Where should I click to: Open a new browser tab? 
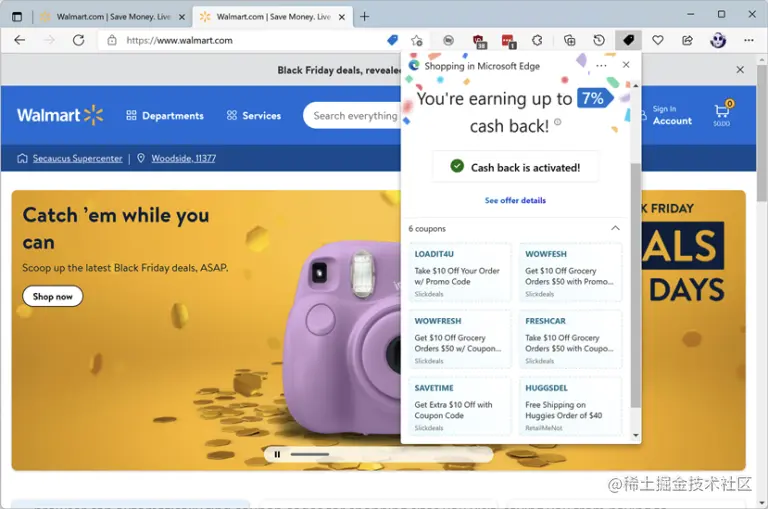364,17
